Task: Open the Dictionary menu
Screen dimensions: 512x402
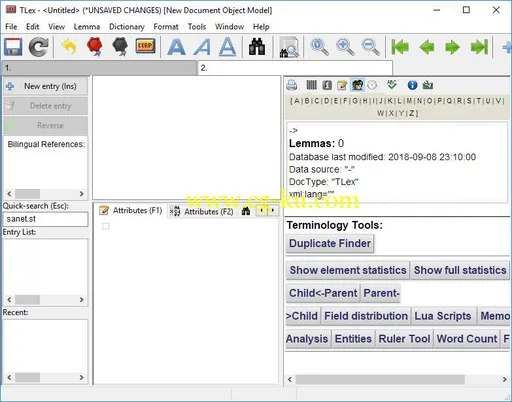Action: [127, 27]
